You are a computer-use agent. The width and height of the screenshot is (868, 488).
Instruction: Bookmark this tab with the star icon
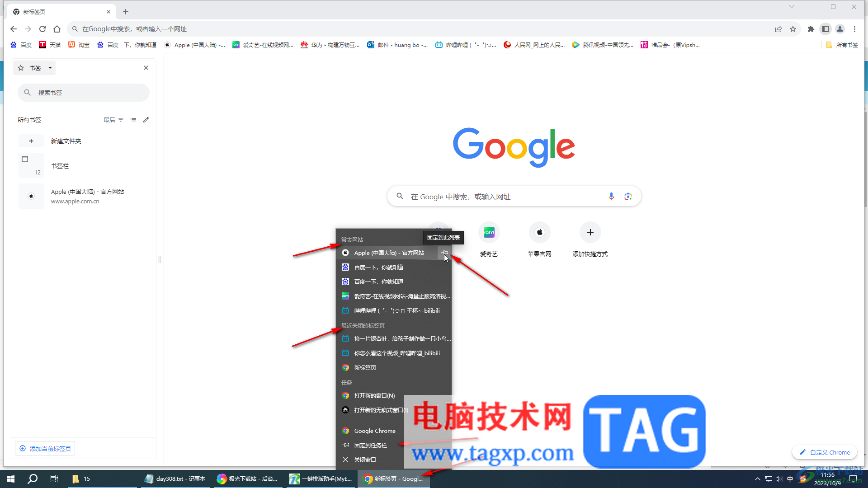tap(793, 29)
